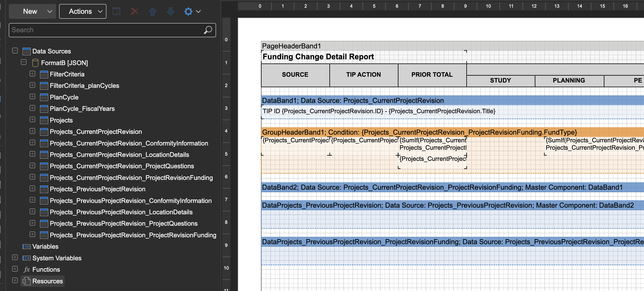The width and height of the screenshot is (644, 291).
Task: Select GroupHeaderBand1 orange band header
Action: (x=453, y=132)
